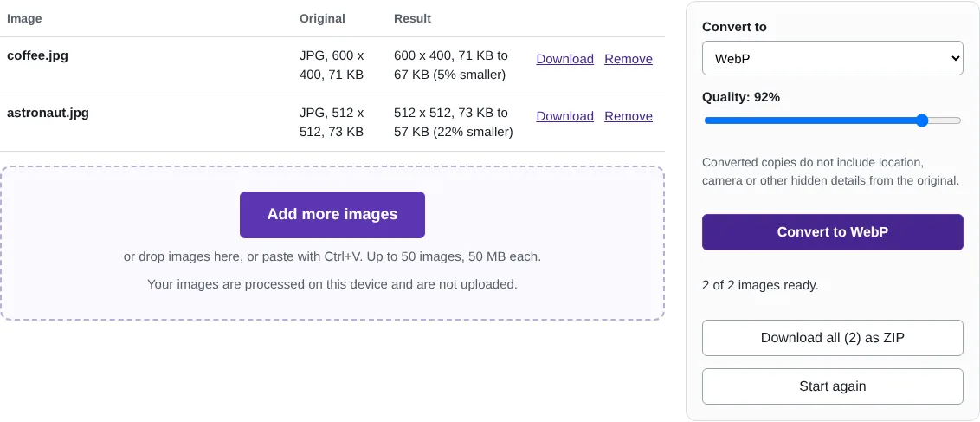This screenshot has height=422, width=980.
Task: Click the Start again button
Action: point(833,386)
